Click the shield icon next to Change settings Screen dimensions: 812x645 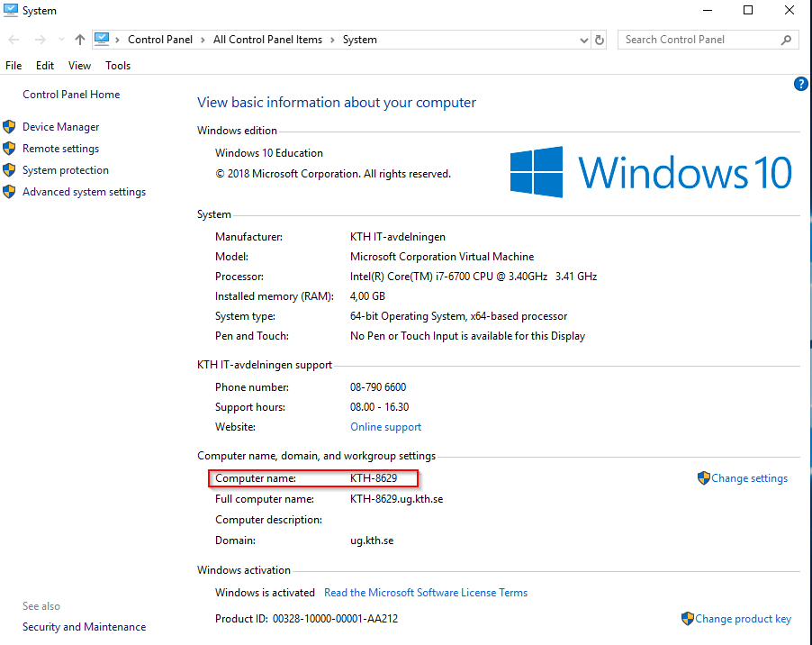[703, 478]
